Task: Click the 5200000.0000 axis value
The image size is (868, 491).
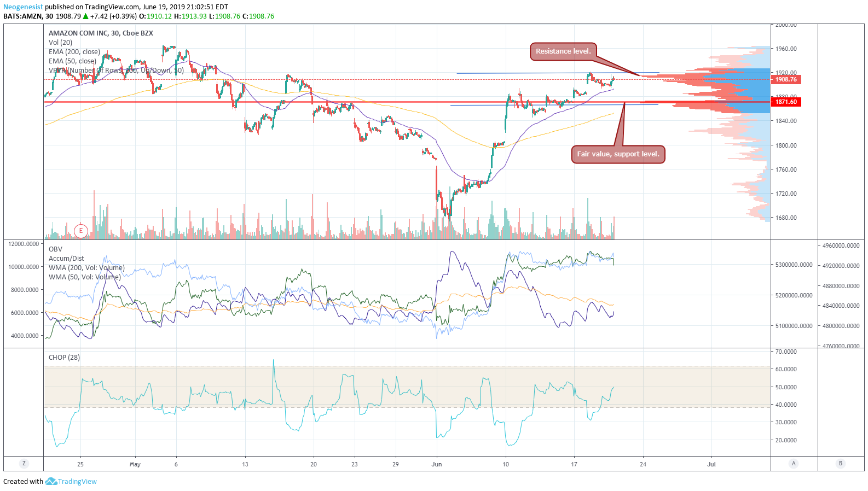Action: pyautogui.click(x=794, y=295)
